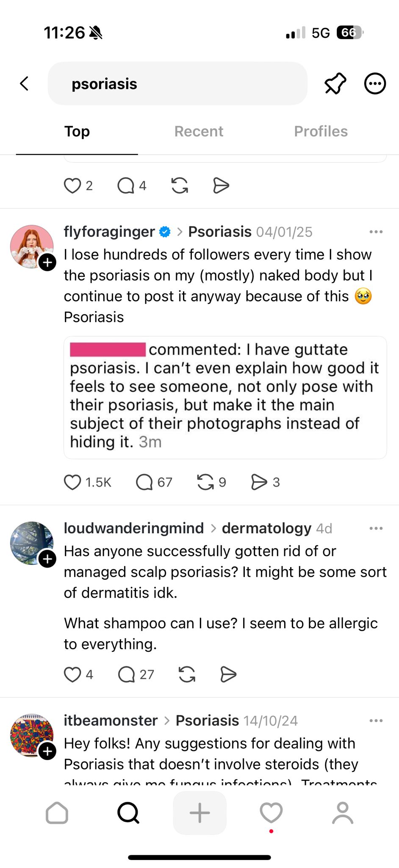Tap the back arrow icon

(x=25, y=83)
